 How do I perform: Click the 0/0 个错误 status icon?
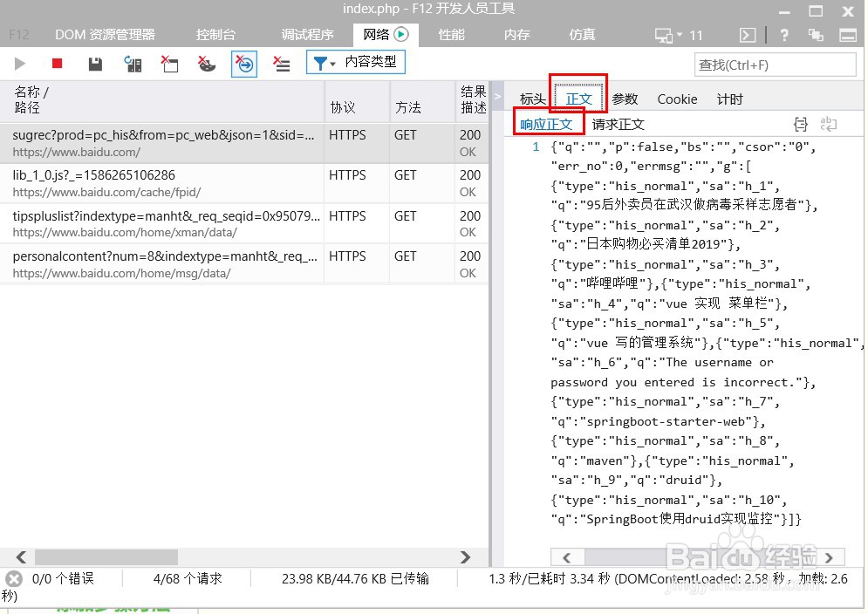[14, 579]
